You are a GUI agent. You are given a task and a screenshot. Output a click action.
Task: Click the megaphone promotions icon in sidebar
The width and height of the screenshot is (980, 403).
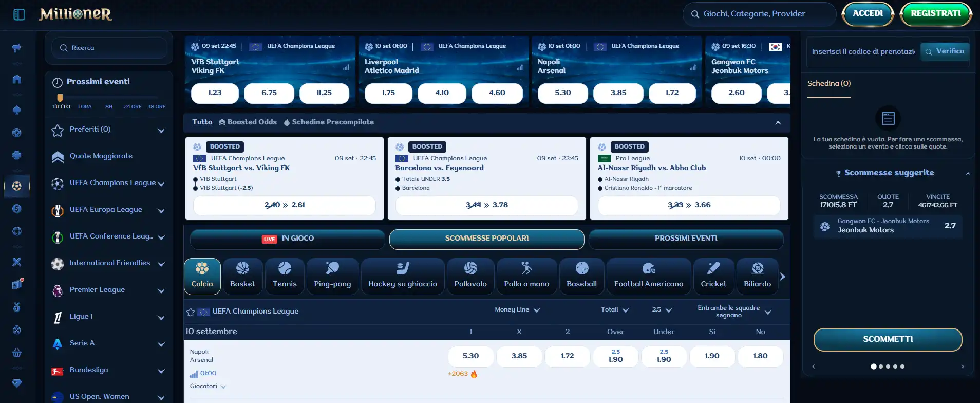click(x=17, y=48)
